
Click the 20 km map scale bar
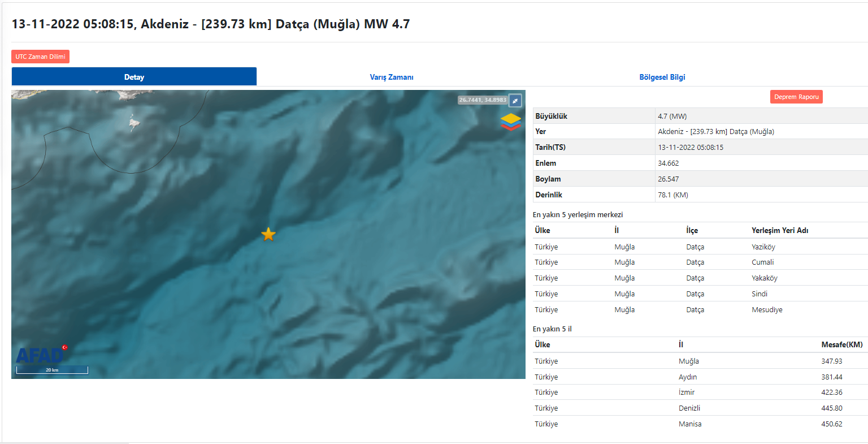52,370
